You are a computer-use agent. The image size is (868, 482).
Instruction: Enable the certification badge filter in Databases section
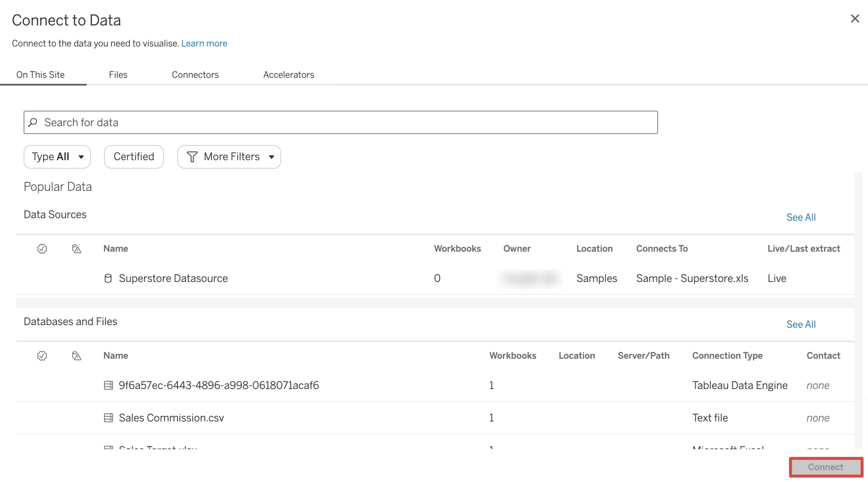pos(42,356)
